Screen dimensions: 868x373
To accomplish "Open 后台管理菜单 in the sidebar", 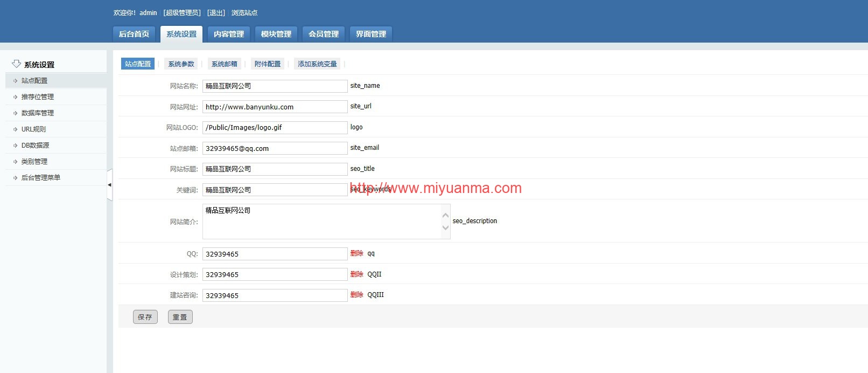I will coord(56,177).
